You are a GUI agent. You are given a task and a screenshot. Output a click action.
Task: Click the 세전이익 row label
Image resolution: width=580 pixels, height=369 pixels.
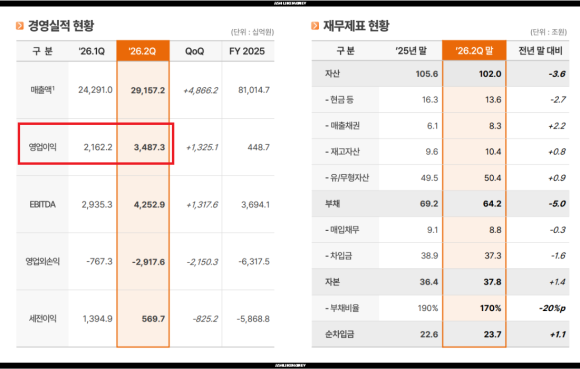click(x=43, y=319)
